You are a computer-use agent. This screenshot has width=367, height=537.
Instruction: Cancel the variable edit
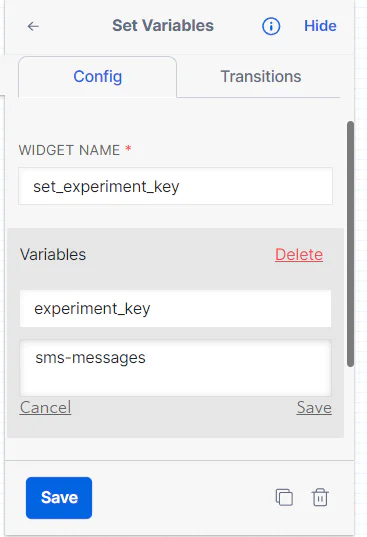click(x=45, y=408)
